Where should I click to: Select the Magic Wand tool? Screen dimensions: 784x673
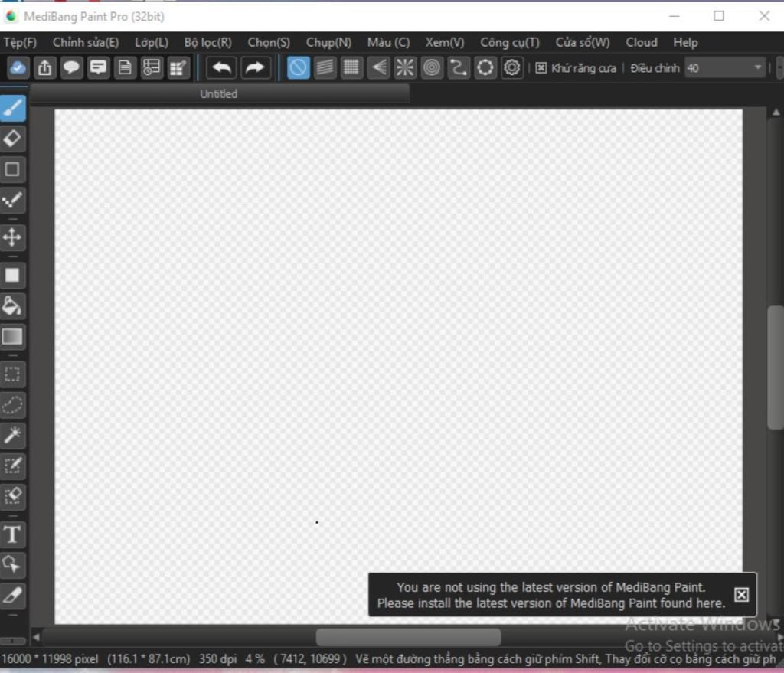(12, 436)
